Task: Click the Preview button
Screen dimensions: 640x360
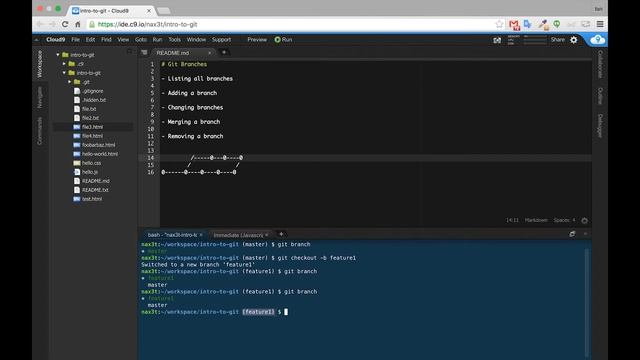Action: coord(257,40)
